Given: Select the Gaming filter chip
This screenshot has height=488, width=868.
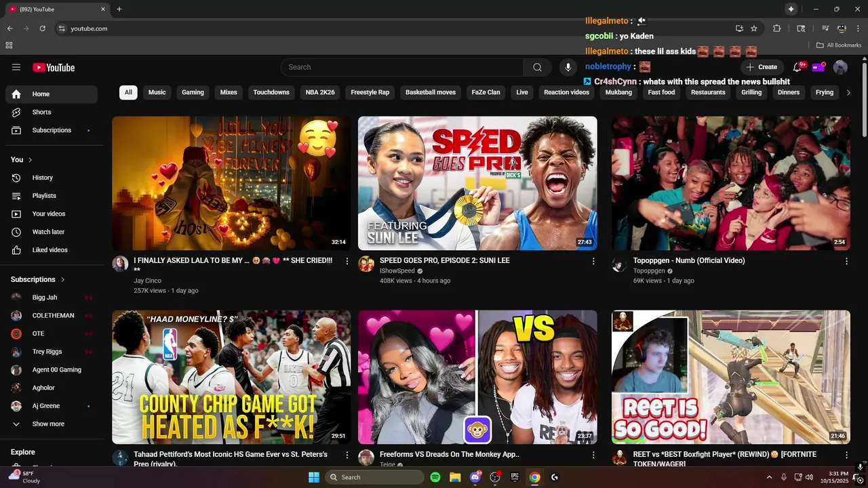Looking at the screenshot, I should (x=193, y=92).
